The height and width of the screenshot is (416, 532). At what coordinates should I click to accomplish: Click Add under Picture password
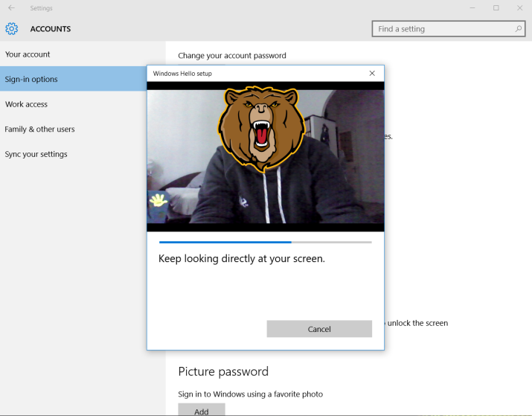tap(201, 410)
